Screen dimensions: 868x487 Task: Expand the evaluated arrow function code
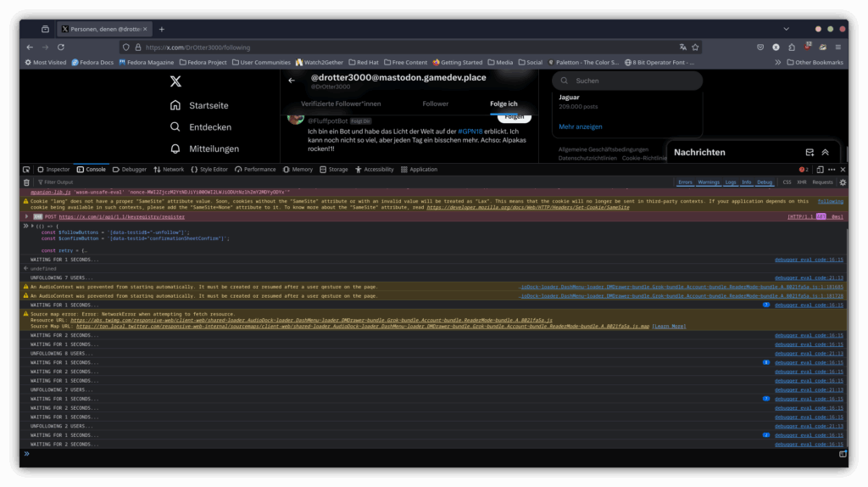(x=32, y=226)
